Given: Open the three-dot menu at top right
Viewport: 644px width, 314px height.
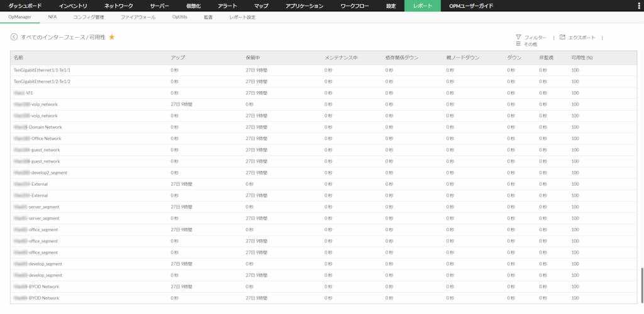Looking at the screenshot, I should (x=638, y=6).
